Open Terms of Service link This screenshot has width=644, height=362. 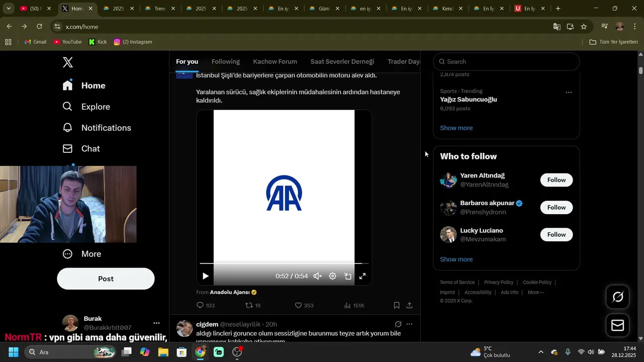457,282
